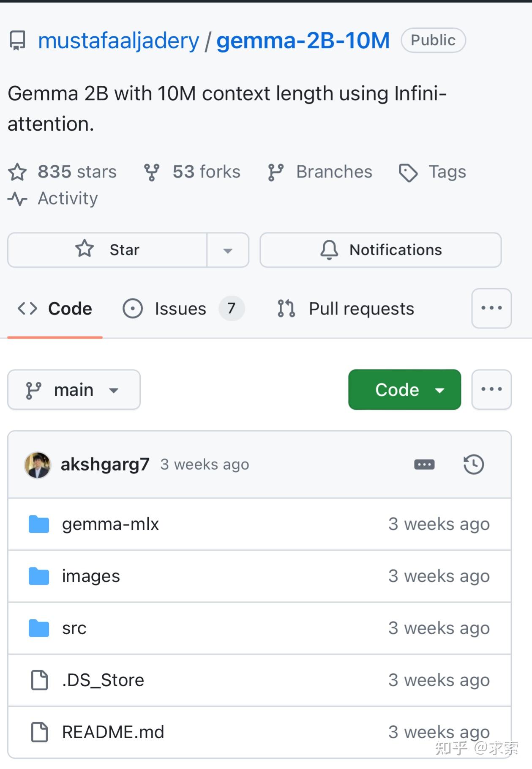Open the star lists dropdown arrow
This screenshot has height=769, width=532.
click(x=228, y=250)
